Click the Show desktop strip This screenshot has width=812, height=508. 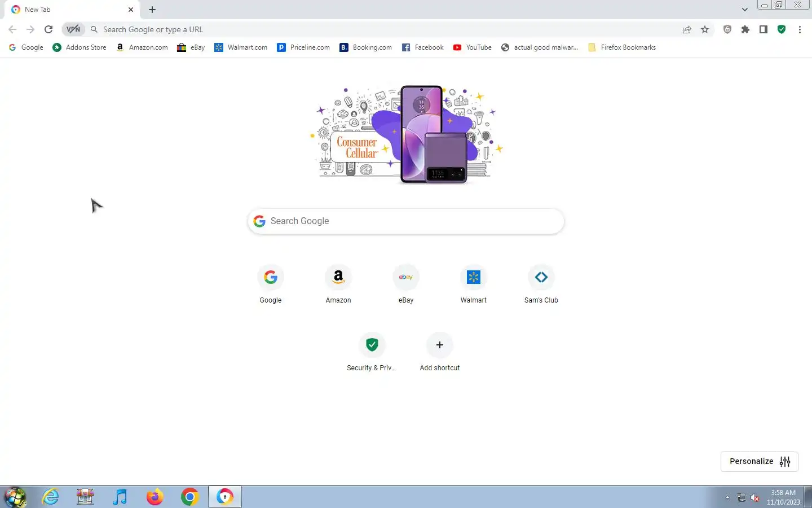point(807,497)
